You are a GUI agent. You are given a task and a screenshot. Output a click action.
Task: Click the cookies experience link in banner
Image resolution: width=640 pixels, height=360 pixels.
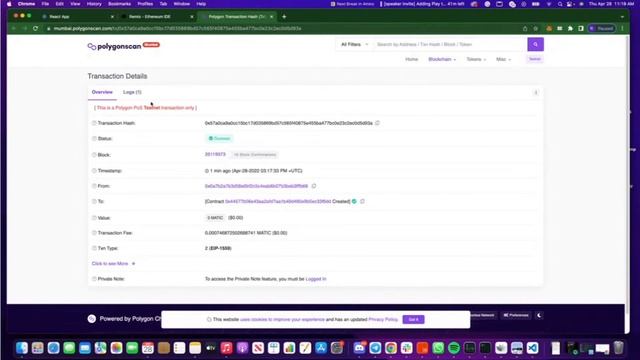(x=282, y=319)
